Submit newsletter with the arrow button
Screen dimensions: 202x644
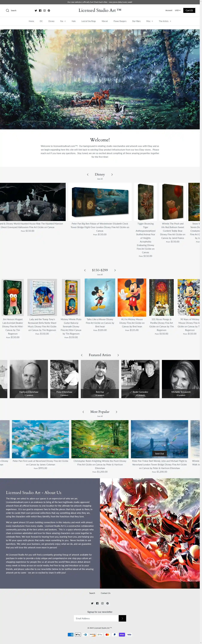click(x=122, y=618)
